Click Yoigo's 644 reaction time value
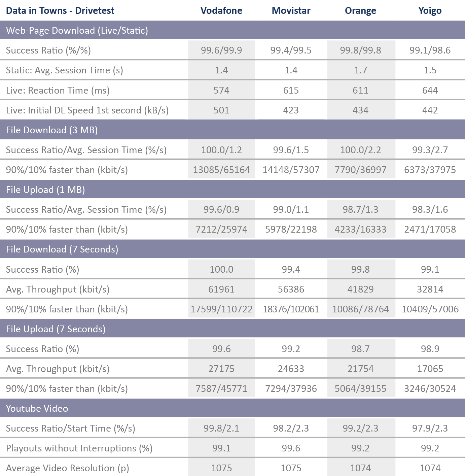The height and width of the screenshot is (476, 465). pos(430,90)
